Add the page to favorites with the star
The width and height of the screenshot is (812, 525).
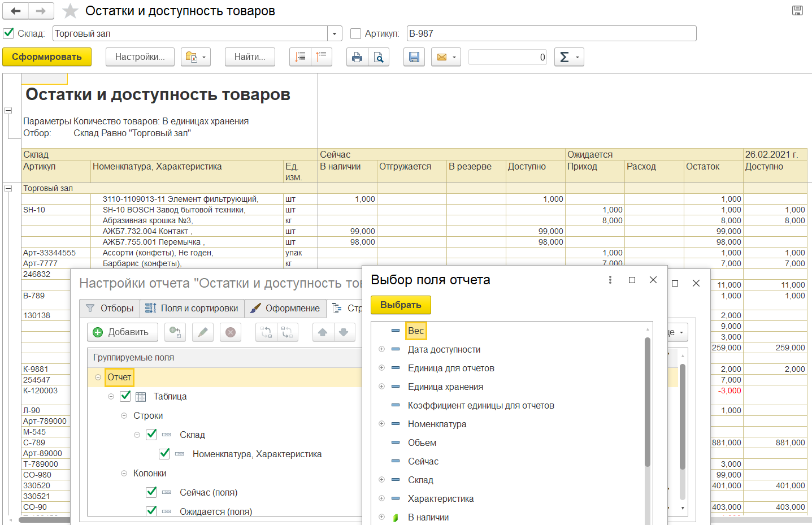coord(70,11)
